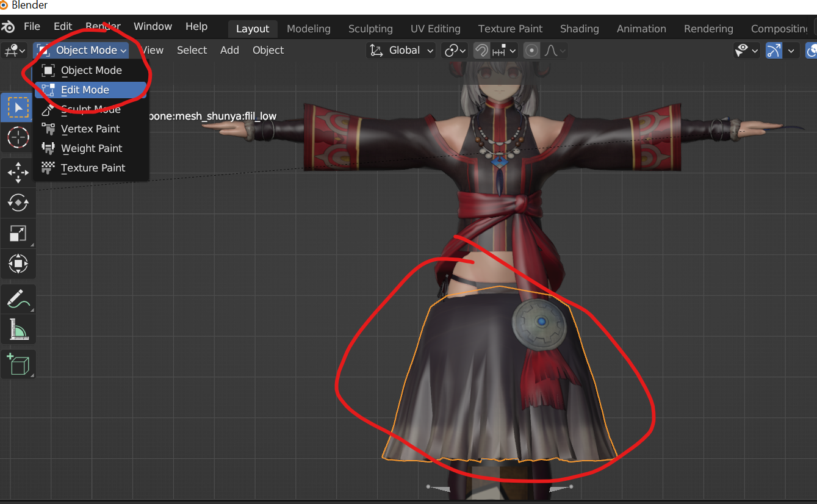The image size is (817, 504).
Task: Open the viewport Select menu
Action: click(x=192, y=51)
